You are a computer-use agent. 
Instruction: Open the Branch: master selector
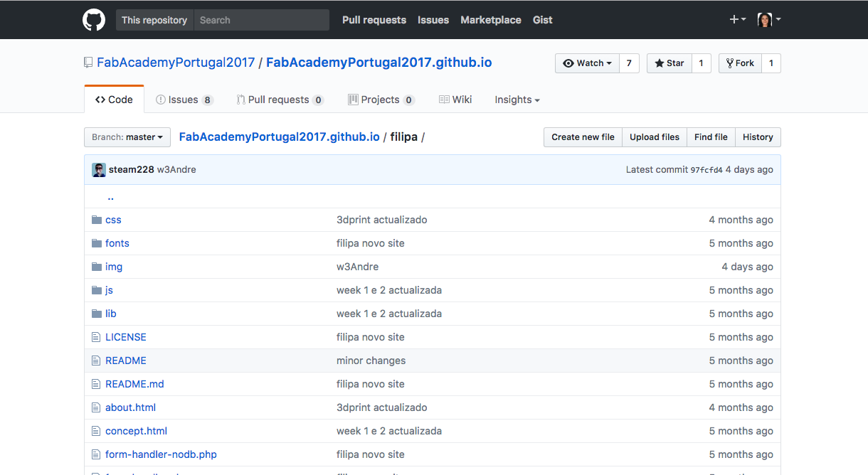point(127,137)
